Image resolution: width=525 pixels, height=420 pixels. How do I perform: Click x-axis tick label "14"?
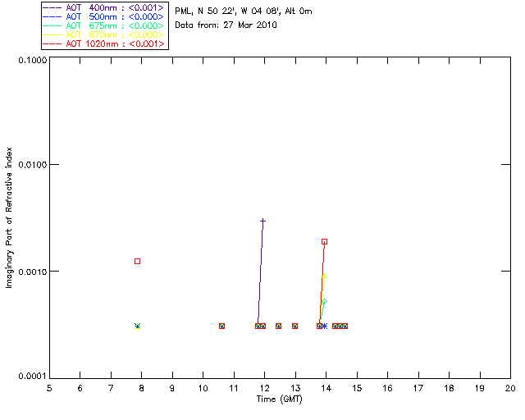coord(326,388)
